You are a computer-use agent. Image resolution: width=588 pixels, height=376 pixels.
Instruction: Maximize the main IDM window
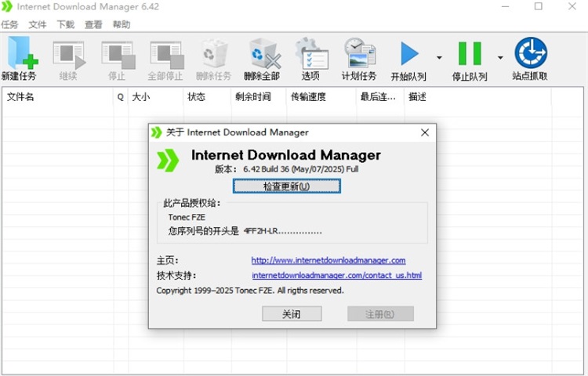(x=538, y=7)
